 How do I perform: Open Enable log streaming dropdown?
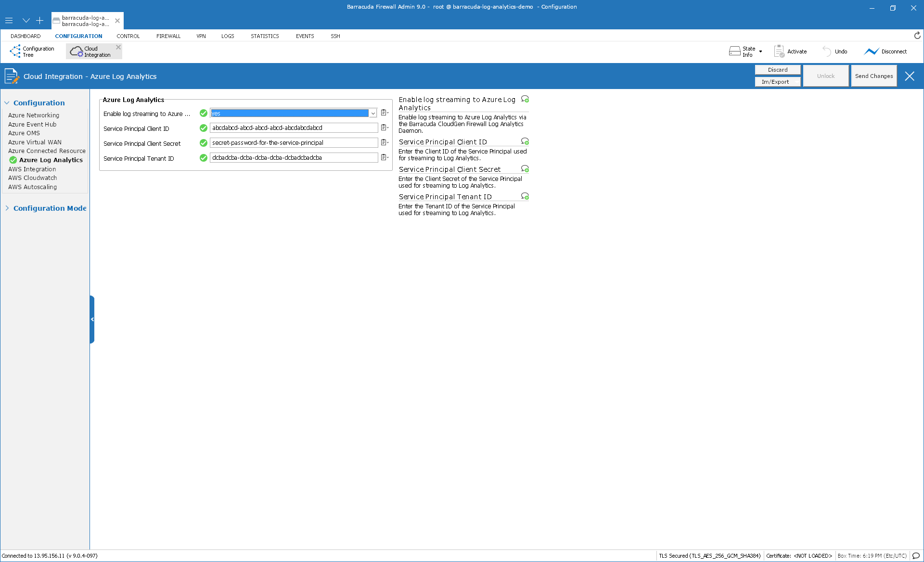coord(373,114)
